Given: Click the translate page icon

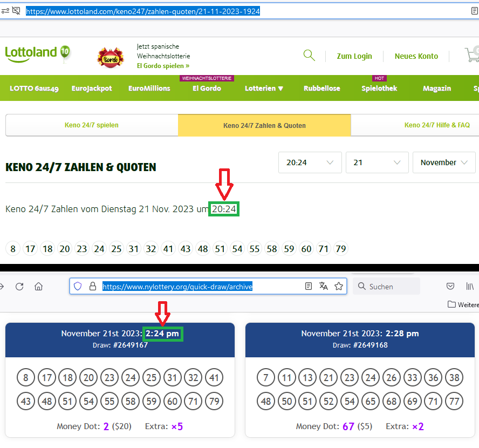Looking at the screenshot, I should point(324,286).
